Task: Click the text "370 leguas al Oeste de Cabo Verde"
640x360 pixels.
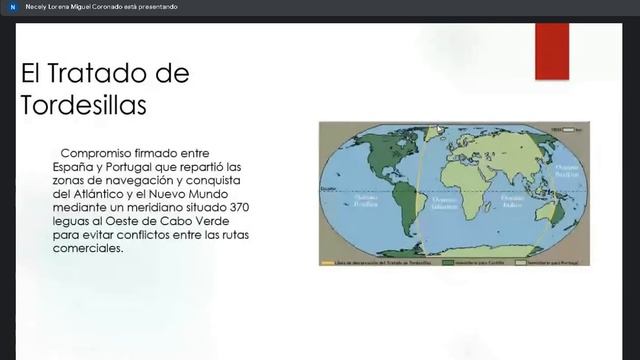Action: 151,214
